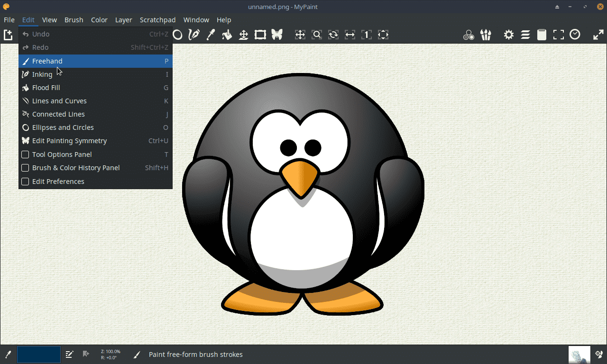The height and width of the screenshot is (364, 607).
Task: Reset zoom with the 1:1 icon
Action: (x=366, y=34)
